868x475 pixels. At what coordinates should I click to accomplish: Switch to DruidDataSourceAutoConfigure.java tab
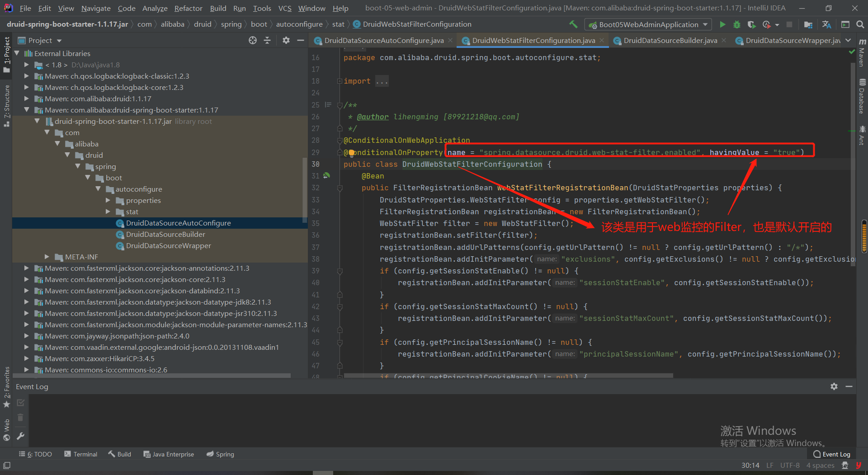pyautogui.click(x=384, y=41)
